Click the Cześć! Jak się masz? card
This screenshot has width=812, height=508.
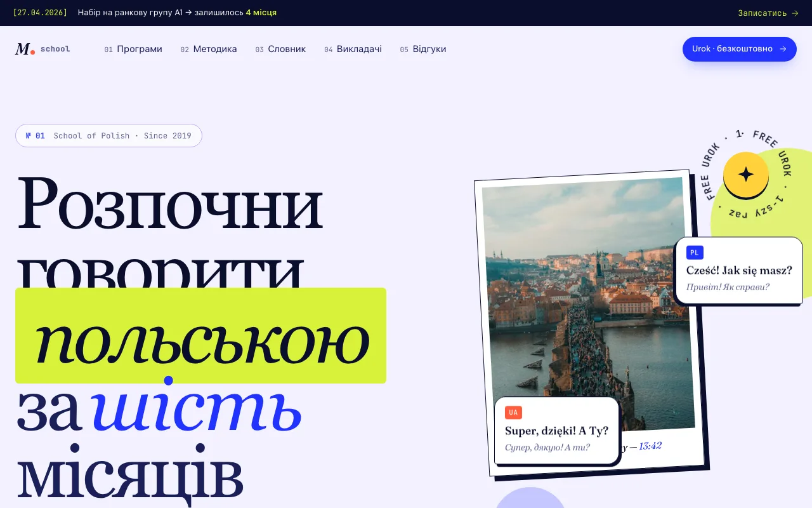739,271
